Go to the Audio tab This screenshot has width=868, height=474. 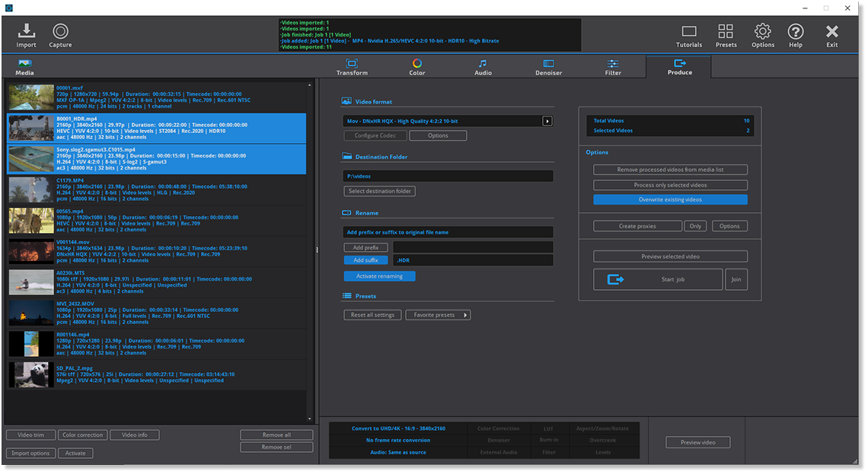click(x=483, y=67)
